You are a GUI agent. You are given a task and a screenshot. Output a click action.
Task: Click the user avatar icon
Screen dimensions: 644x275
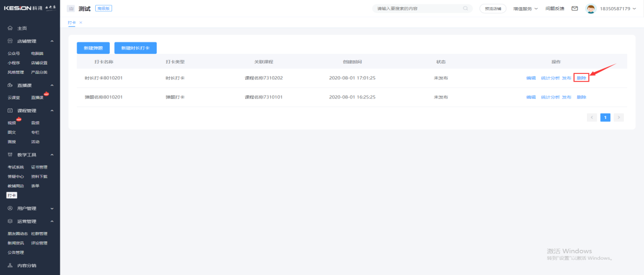[591, 9]
